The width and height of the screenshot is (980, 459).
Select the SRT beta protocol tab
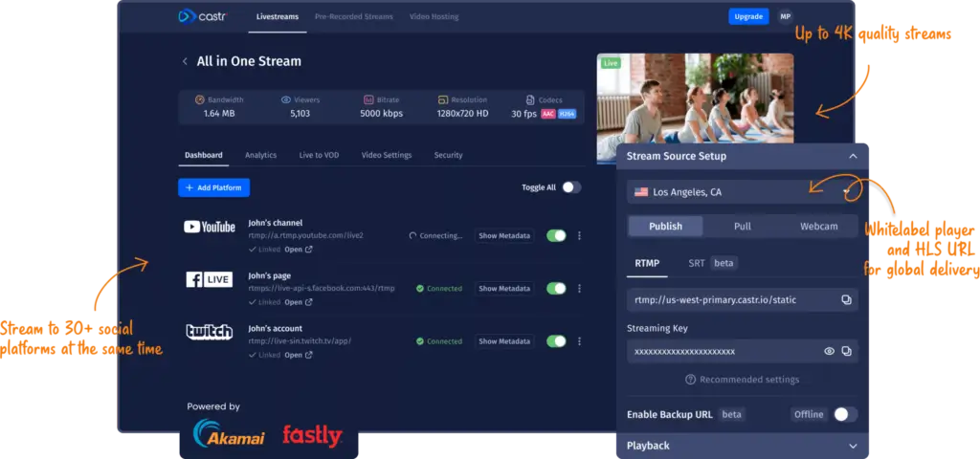click(713, 263)
